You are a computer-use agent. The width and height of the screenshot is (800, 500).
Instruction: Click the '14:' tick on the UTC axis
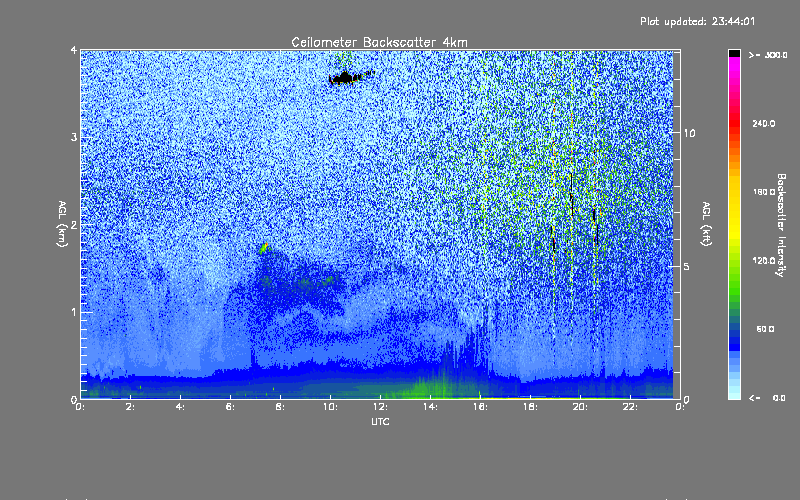click(430, 407)
